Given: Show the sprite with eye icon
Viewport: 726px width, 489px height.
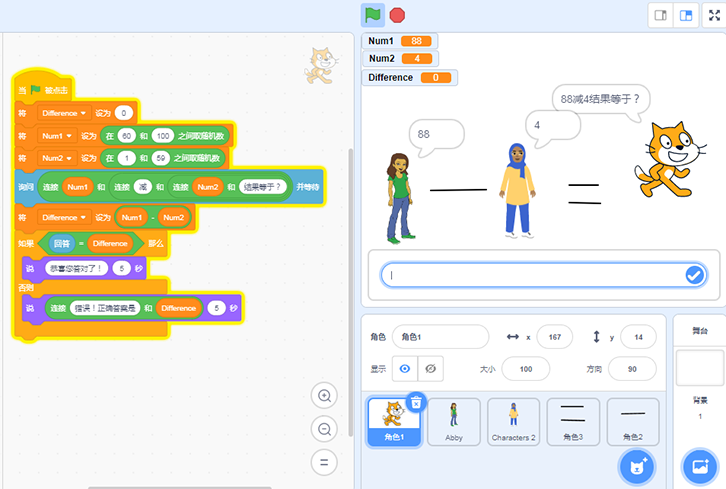Looking at the screenshot, I should [x=404, y=369].
